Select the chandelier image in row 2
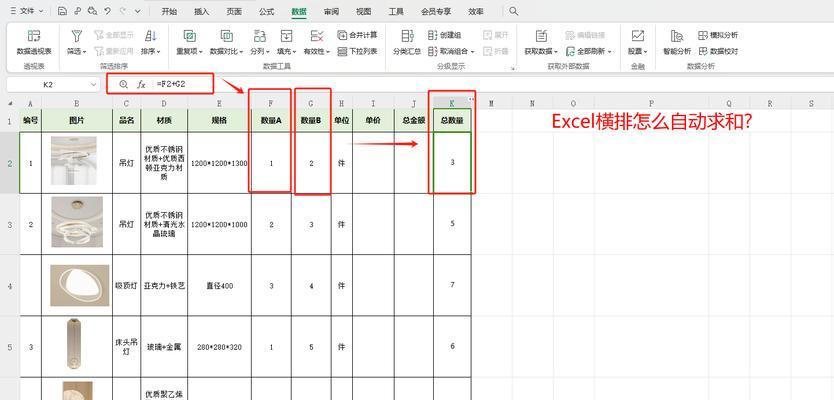This screenshot has width=834, height=400. coord(74,161)
